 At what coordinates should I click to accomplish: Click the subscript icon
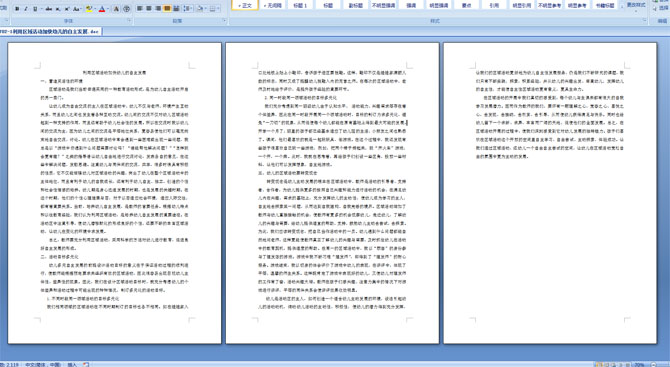click(x=58, y=9)
